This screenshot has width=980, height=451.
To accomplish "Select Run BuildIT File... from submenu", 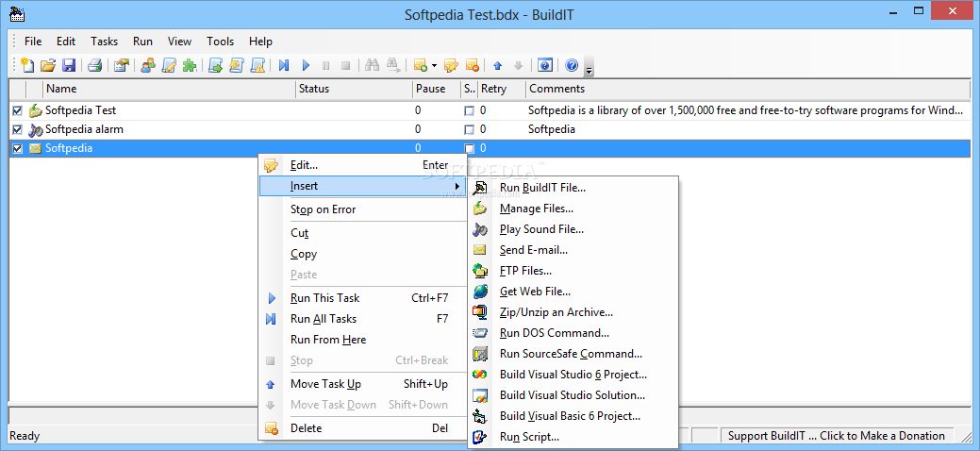I will [573, 188].
